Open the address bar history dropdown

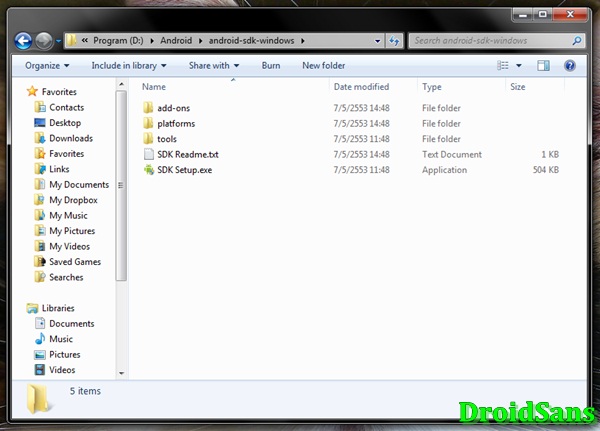(x=378, y=41)
